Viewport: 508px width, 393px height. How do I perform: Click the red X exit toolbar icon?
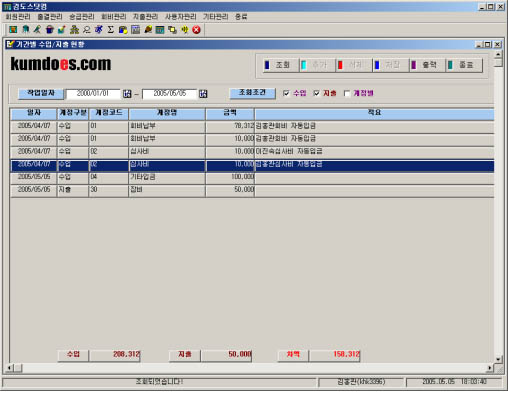197,30
